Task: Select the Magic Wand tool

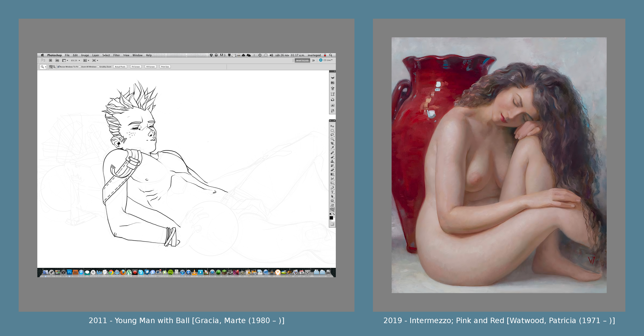Action: tap(332, 139)
